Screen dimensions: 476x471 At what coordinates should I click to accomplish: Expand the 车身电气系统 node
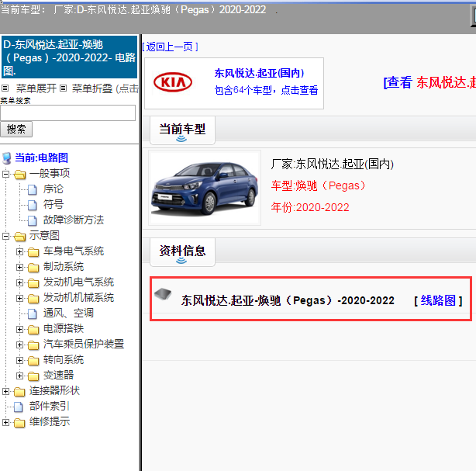pos(19,251)
